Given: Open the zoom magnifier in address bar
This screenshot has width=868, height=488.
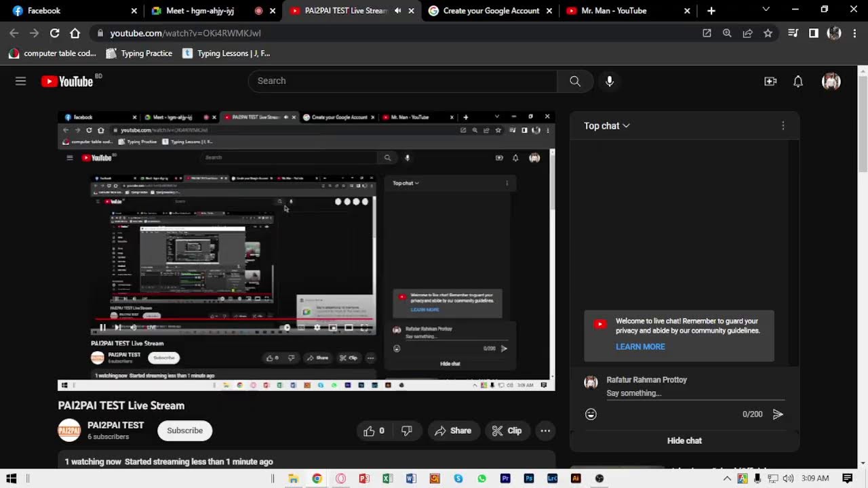Looking at the screenshot, I should tap(727, 33).
